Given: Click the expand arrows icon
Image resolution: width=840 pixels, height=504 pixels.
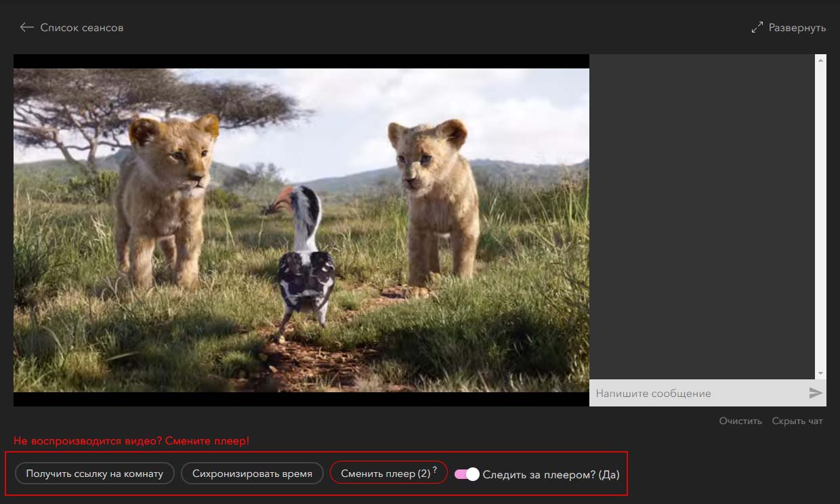Looking at the screenshot, I should [x=757, y=28].
